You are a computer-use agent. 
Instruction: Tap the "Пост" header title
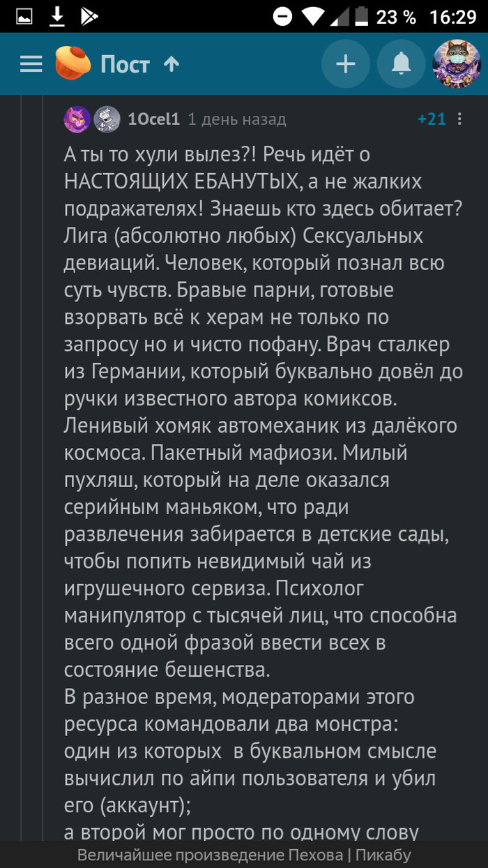pos(125,65)
